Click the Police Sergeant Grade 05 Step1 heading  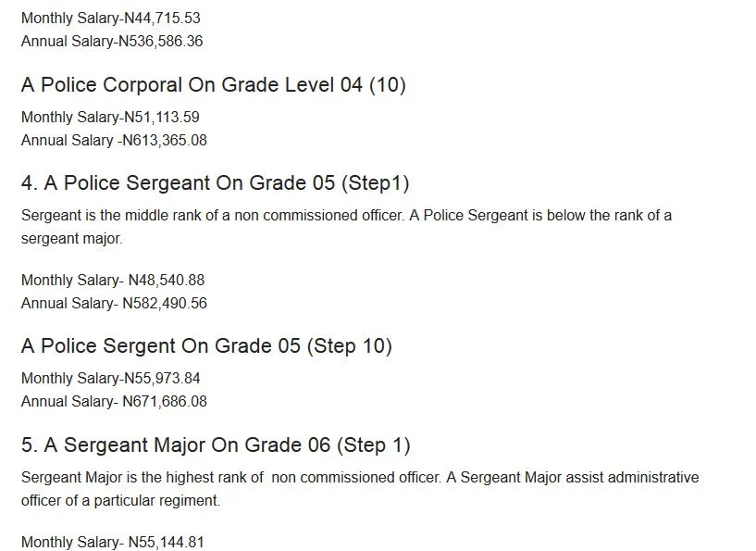click(x=215, y=183)
